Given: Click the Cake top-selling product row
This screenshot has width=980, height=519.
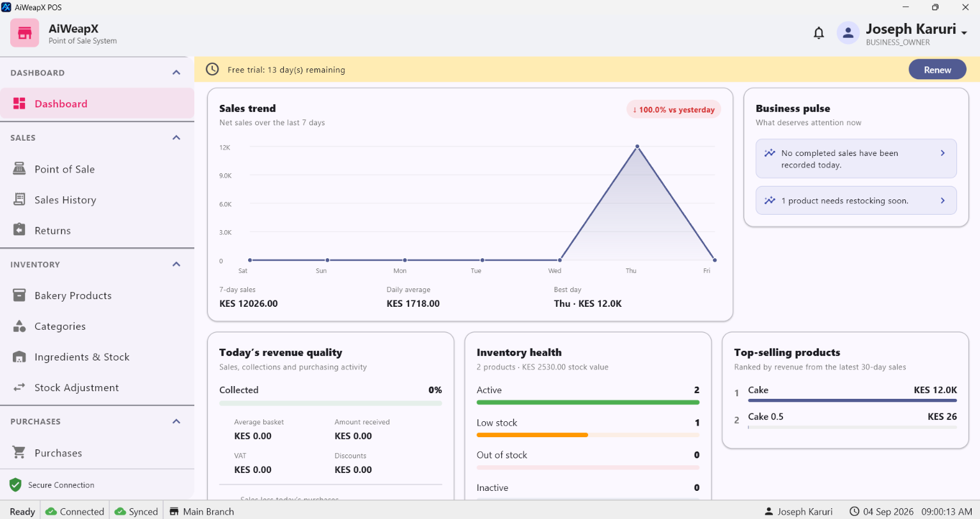Looking at the screenshot, I should [x=845, y=393].
